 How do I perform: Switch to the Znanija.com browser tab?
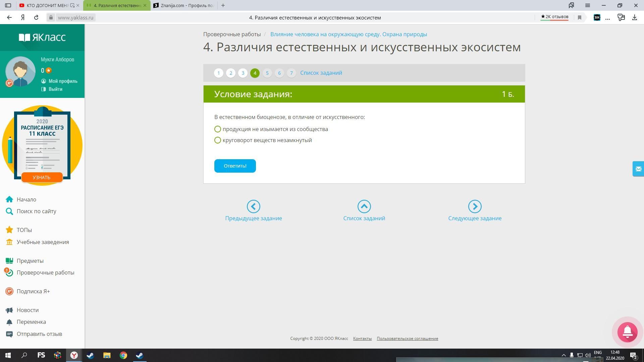pyautogui.click(x=184, y=5)
